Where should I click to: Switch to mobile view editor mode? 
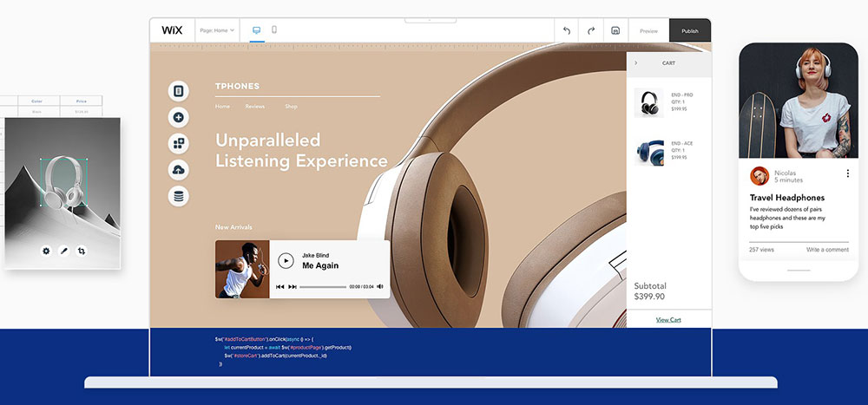coord(274,30)
